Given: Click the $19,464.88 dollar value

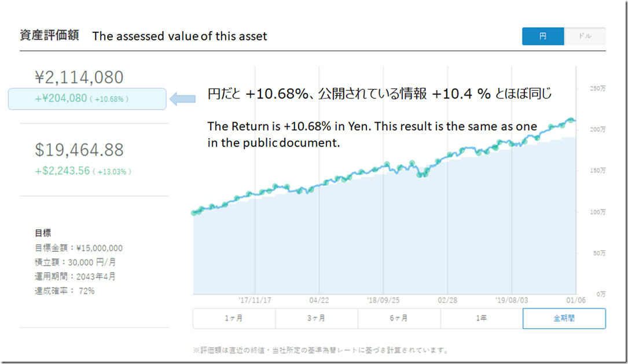Looking at the screenshot, I should click(79, 150).
